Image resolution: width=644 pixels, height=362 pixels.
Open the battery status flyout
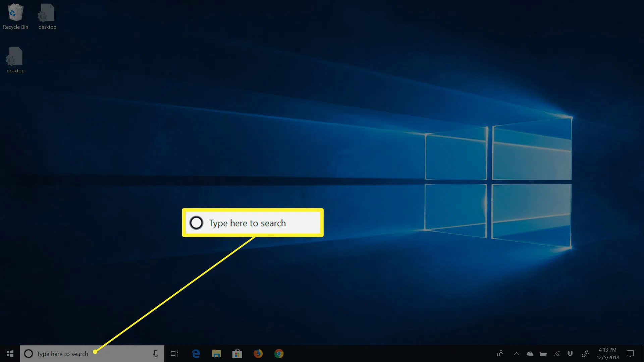[x=543, y=354]
